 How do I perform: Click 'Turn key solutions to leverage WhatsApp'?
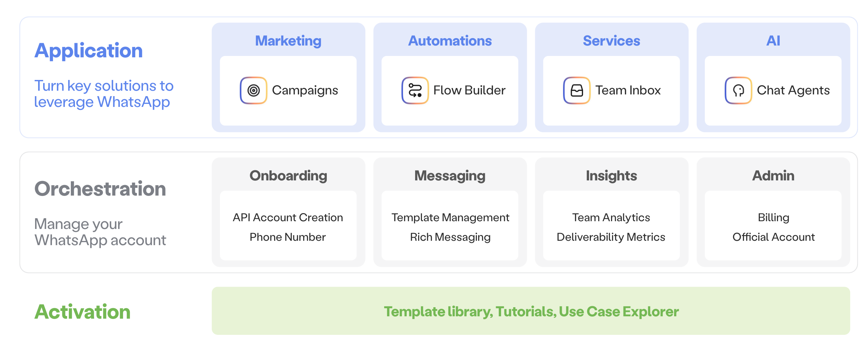point(104,94)
